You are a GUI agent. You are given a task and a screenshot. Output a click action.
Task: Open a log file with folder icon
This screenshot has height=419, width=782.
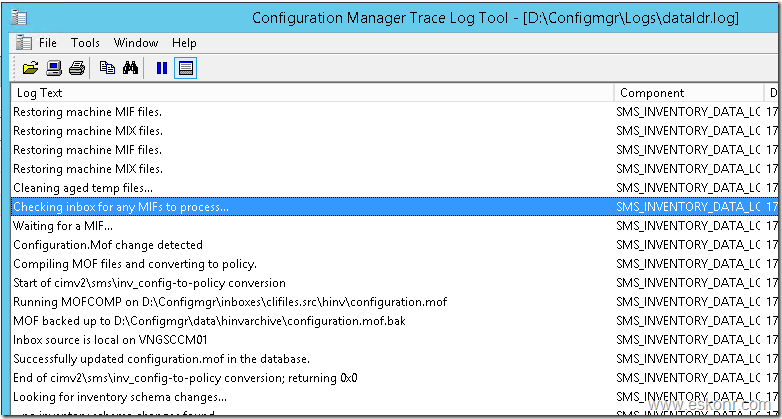pos(30,68)
